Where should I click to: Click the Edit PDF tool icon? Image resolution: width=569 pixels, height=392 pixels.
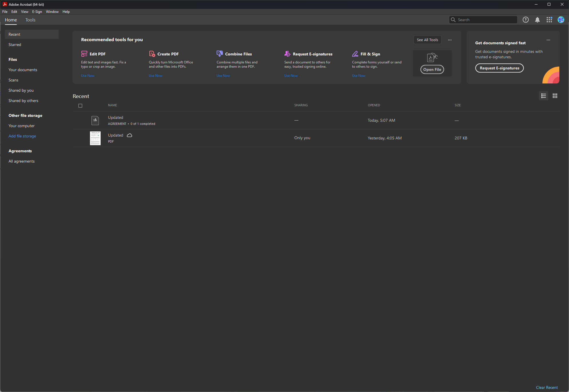84,54
